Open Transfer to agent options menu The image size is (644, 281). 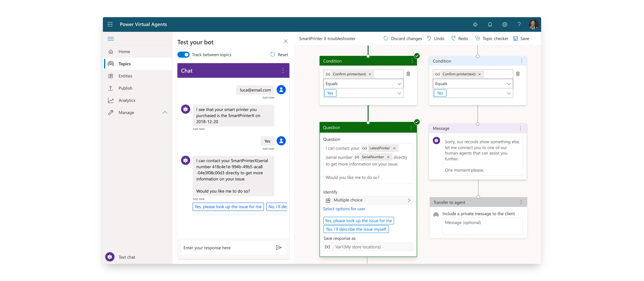click(521, 202)
